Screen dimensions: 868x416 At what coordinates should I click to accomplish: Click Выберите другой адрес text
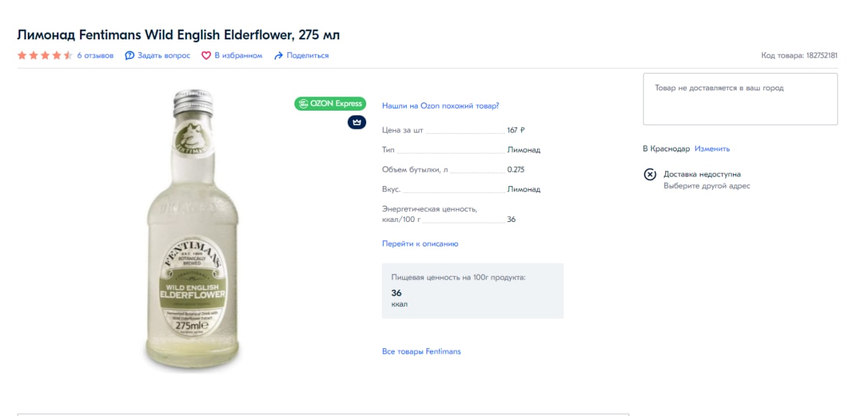(x=707, y=186)
